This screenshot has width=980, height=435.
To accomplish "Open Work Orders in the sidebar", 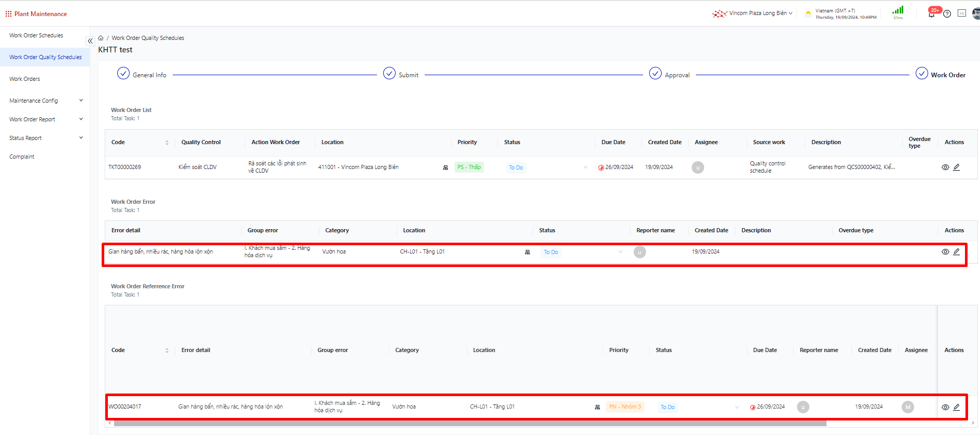I will click(25, 79).
